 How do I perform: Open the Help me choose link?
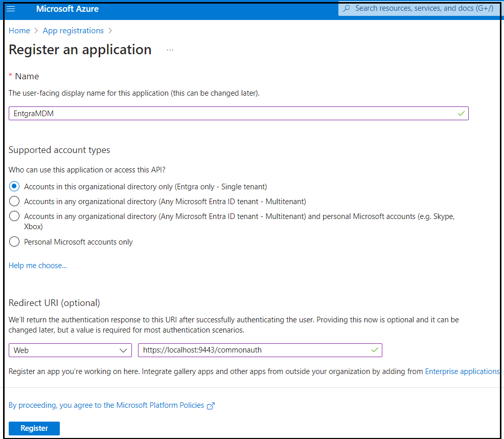point(38,266)
